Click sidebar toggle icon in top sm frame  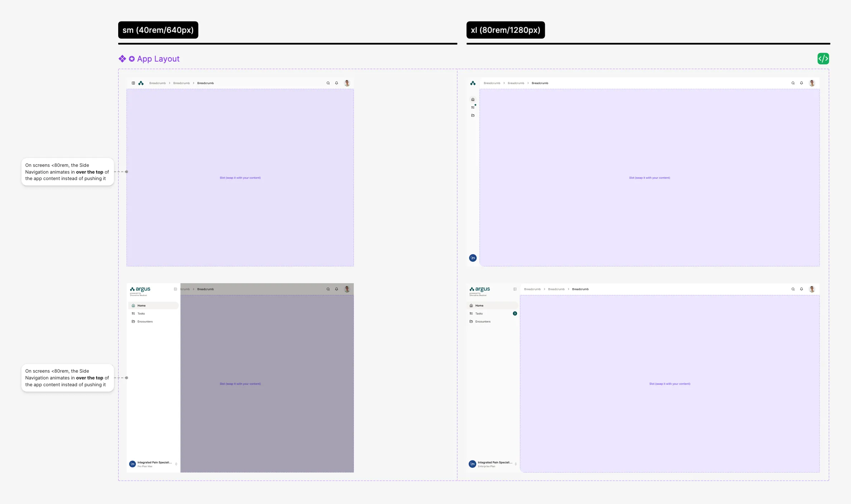[133, 83]
